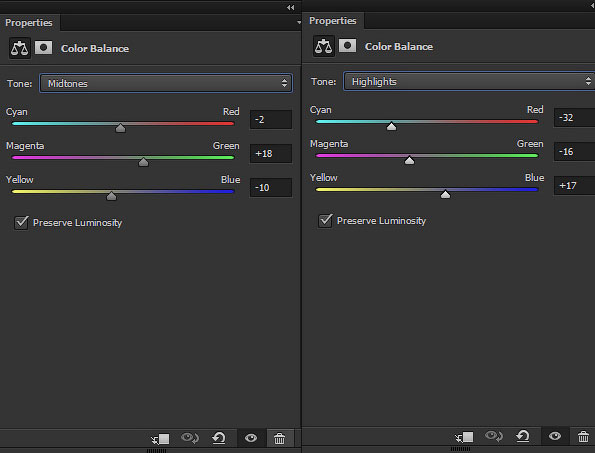Click the Yellow-Blue value field showing -10

[271, 187]
